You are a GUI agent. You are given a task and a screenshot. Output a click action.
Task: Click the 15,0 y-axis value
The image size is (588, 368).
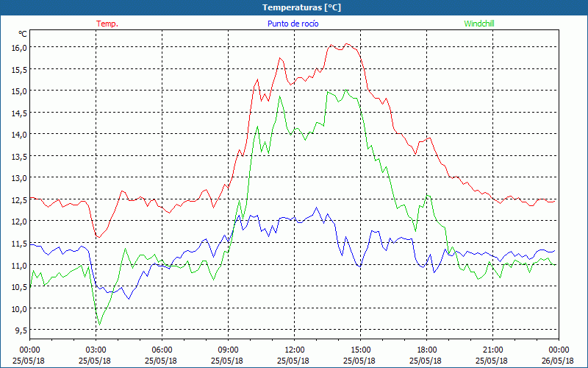pos(19,91)
